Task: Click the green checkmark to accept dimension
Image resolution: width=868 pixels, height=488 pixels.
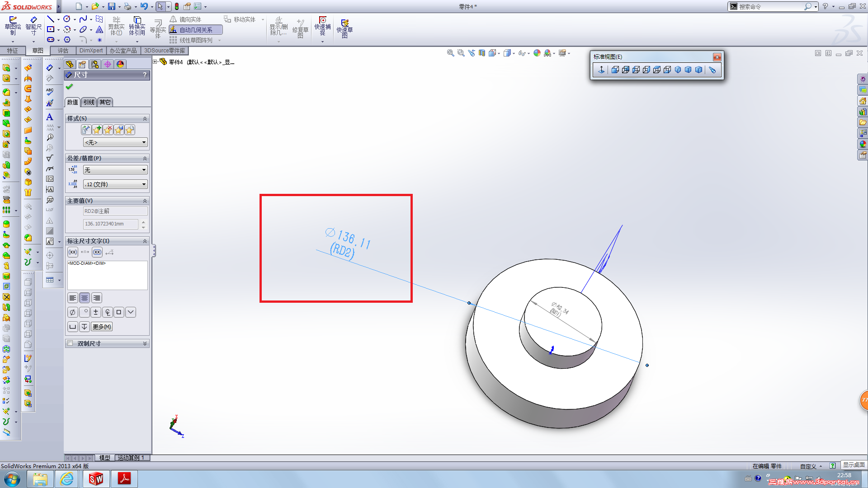Action: 69,87
